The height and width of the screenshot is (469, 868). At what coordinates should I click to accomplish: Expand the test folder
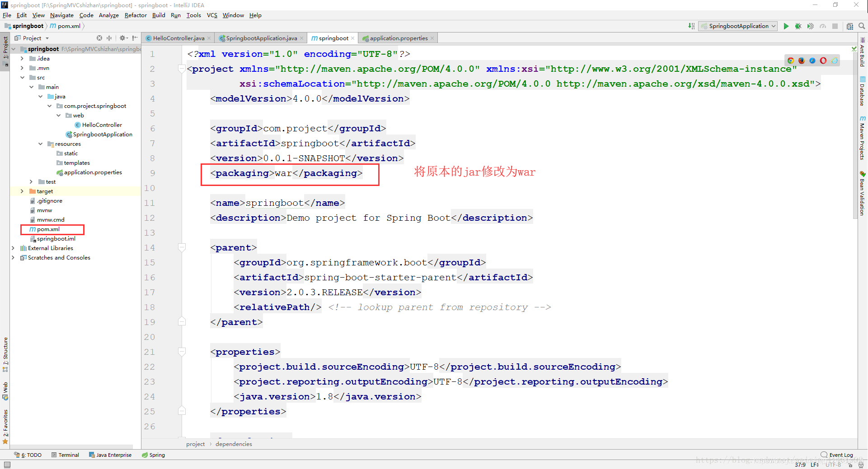(x=31, y=182)
